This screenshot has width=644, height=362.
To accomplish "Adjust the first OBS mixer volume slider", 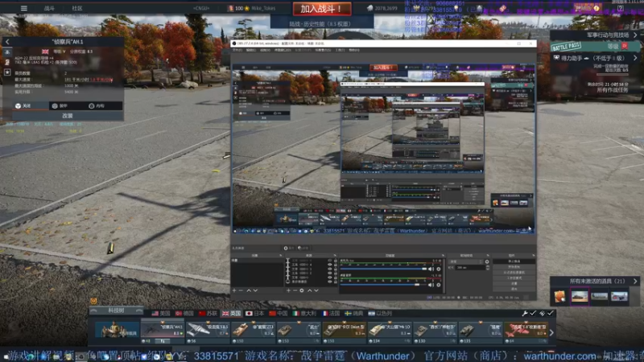I will 384,269.
